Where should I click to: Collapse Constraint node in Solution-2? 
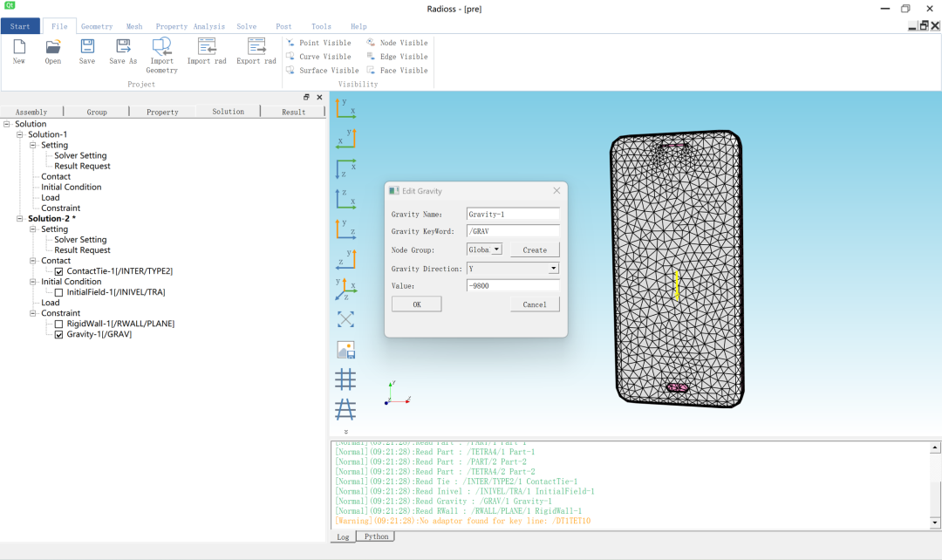coord(33,313)
